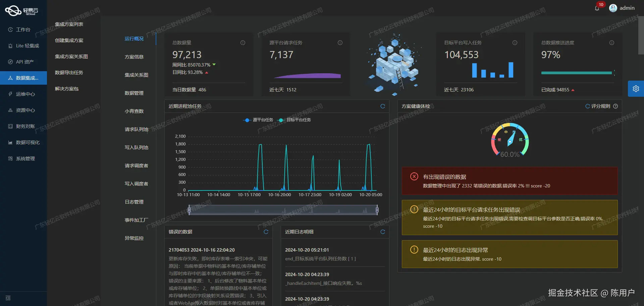Click the info icon on 总数据推送进度 card
This screenshot has height=306, width=644.
[x=612, y=43]
